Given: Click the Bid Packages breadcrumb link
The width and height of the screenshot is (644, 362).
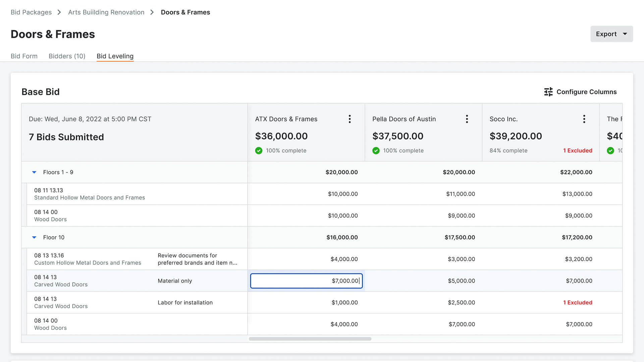Looking at the screenshot, I should (x=31, y=12).
